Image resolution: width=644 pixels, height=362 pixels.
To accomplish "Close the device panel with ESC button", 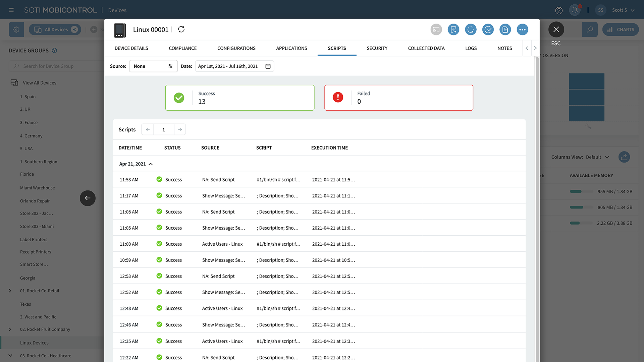I will tap(556, 29).
